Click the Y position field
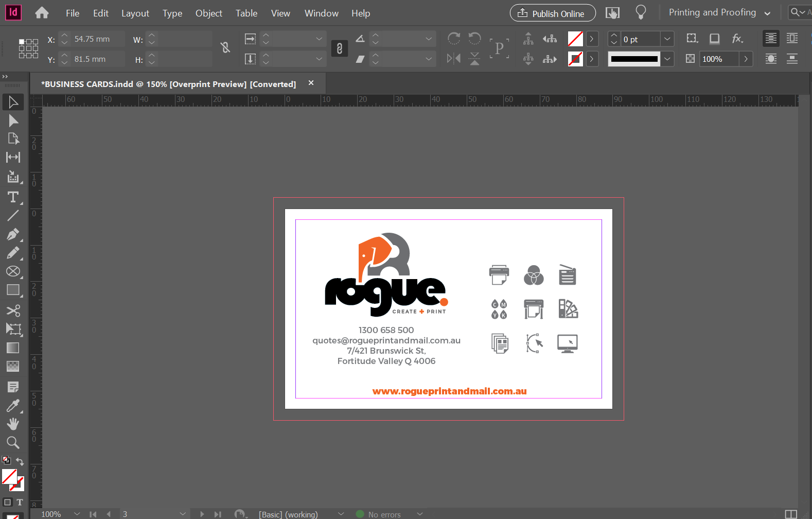Screen dimensions: 812x519 tap(98, 59)
